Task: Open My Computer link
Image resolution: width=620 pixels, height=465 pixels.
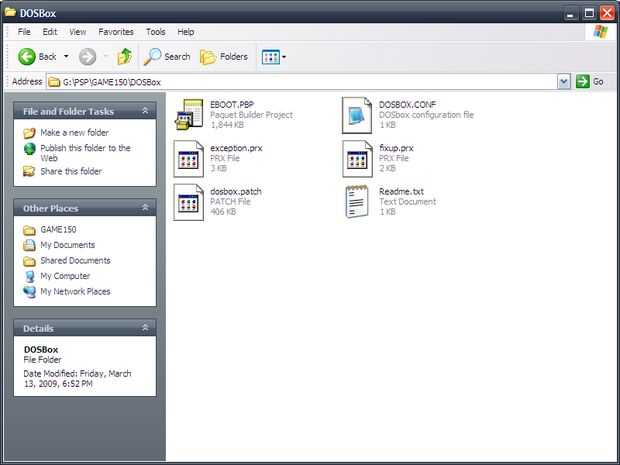Action: (65, 276)
